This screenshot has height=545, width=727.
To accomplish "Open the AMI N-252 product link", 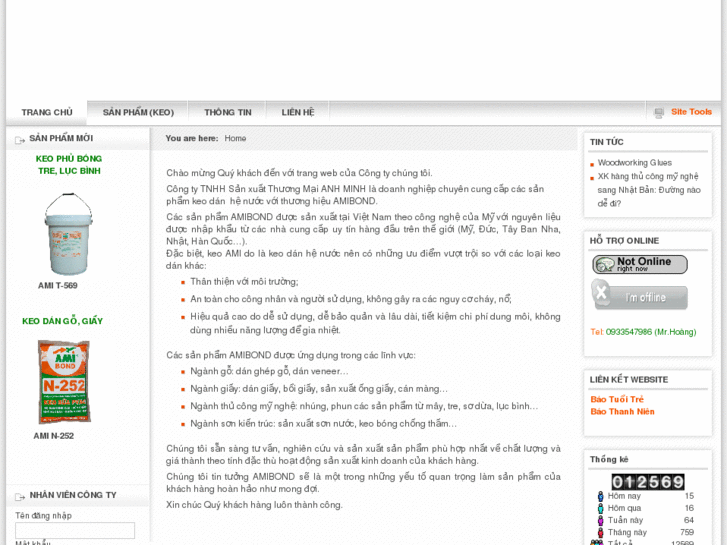I will tap(53, 436).
